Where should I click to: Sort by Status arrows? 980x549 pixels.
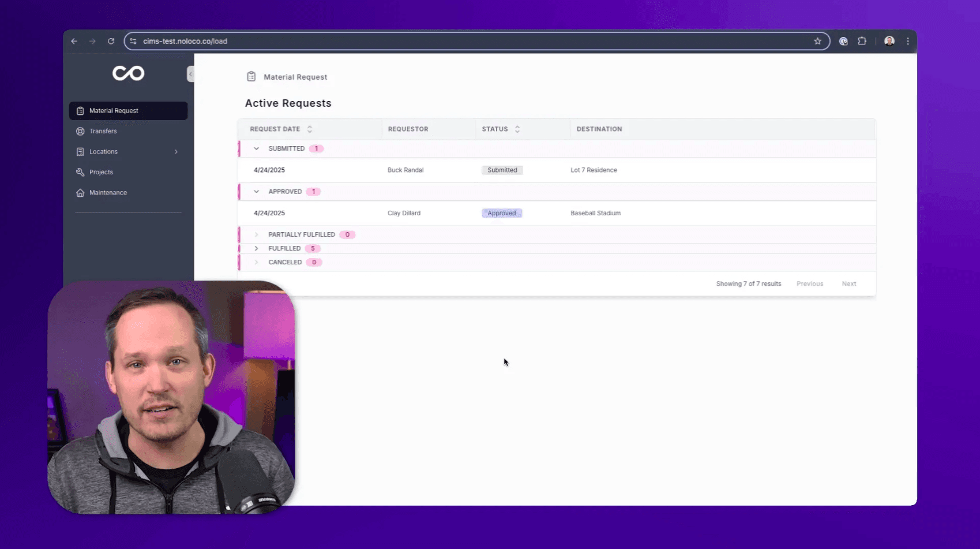[517, 129]
